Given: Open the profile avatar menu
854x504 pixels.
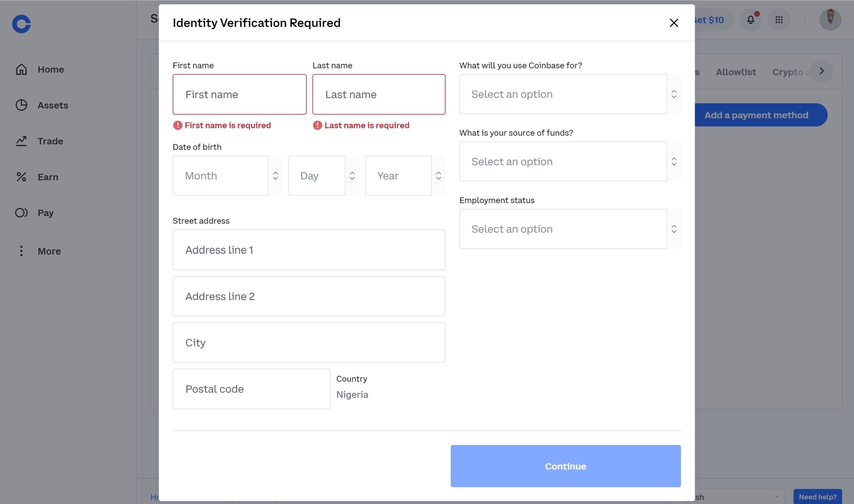Looking at the screenshot, I should [830, 20].
